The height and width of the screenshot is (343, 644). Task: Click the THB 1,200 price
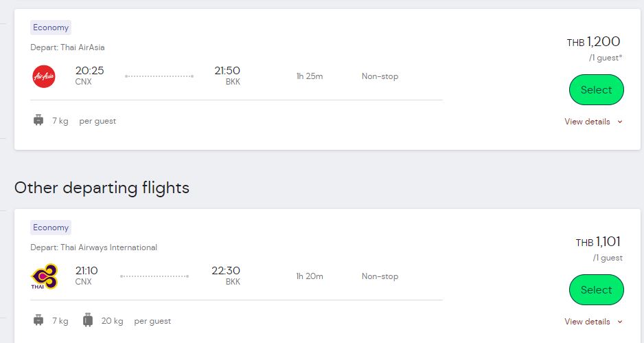[x=593, y=41]
